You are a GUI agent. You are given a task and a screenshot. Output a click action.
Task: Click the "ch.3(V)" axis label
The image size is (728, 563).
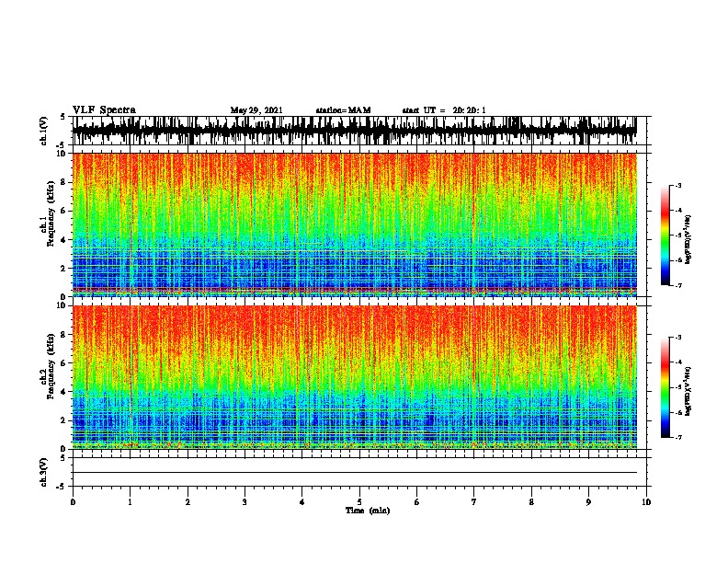pos(43,472)
